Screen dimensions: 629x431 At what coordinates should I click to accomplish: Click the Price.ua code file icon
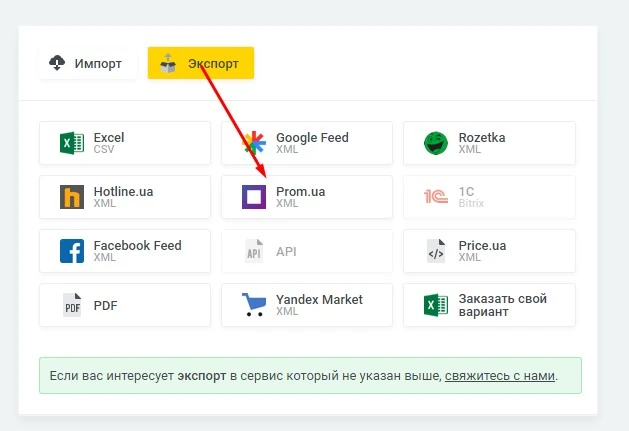coord(436,251)
